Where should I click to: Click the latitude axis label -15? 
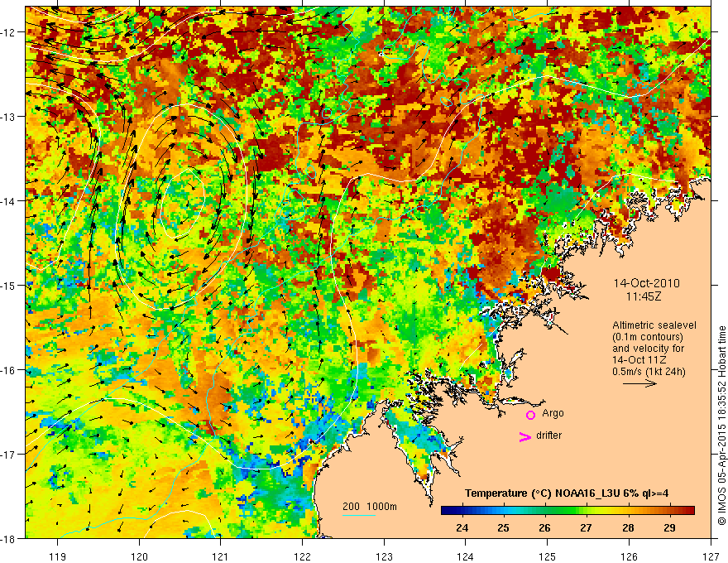8,285
